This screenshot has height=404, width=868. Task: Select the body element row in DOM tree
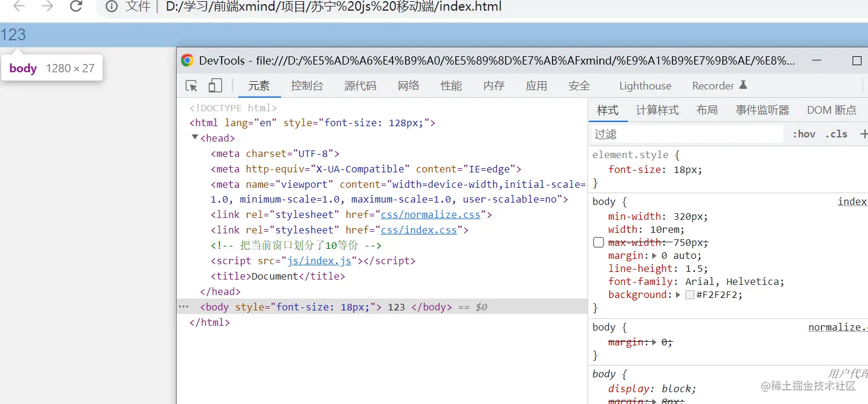[382, 307]
